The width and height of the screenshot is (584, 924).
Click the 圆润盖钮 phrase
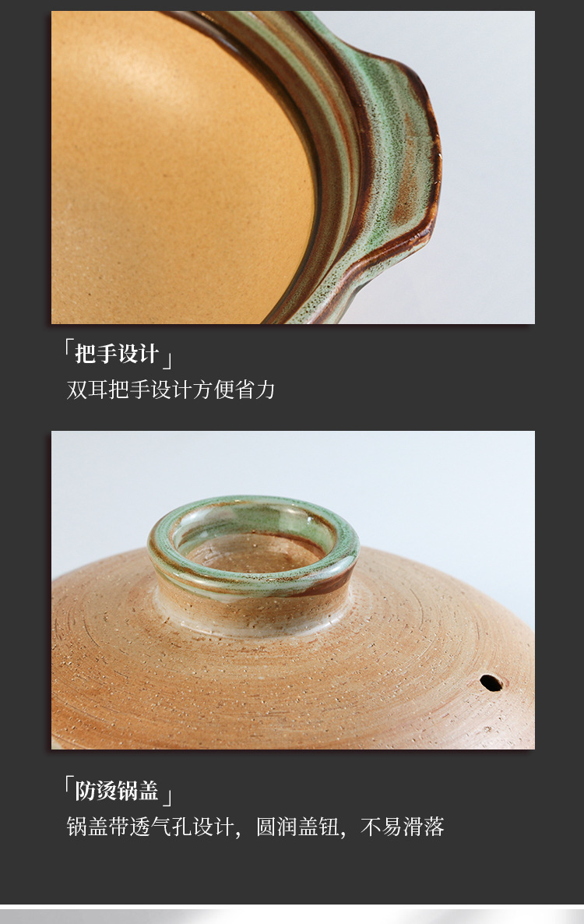[298, 827]
